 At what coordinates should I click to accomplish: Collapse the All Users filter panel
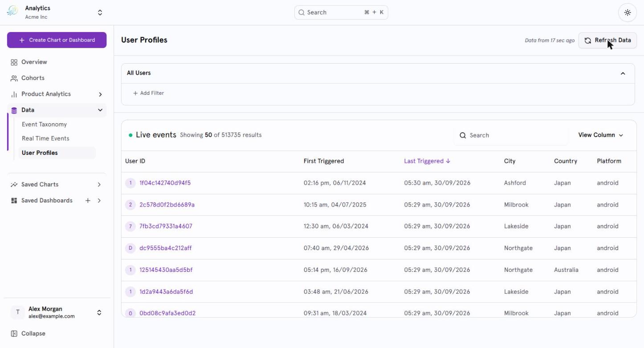pos(623,73)
